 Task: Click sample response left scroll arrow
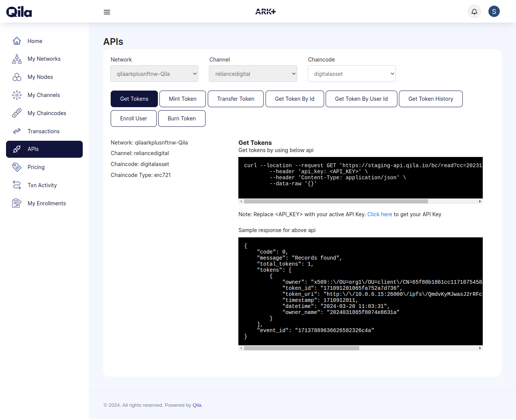click(241, 348)
